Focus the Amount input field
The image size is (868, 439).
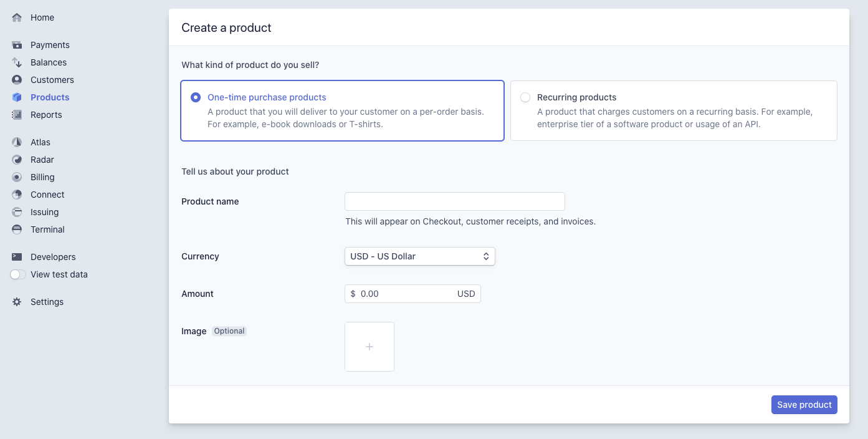point(413,294)
